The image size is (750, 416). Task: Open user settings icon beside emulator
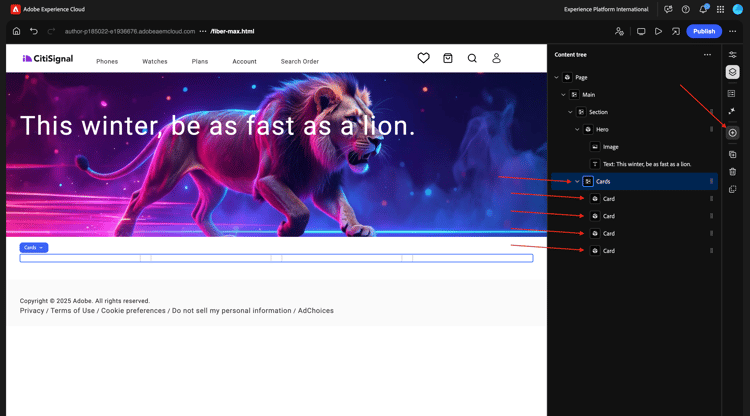pos(619,31)
